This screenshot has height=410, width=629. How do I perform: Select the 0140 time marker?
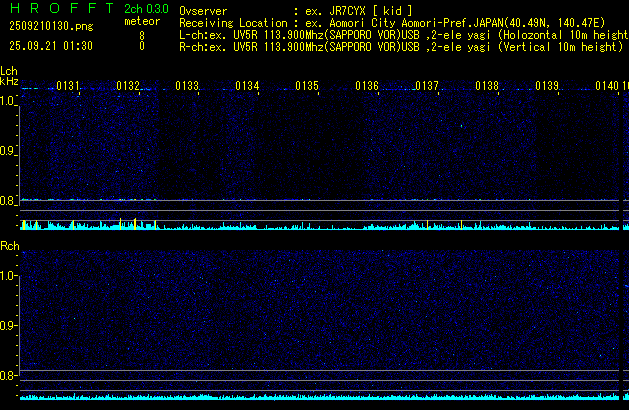tap(606, 87)
